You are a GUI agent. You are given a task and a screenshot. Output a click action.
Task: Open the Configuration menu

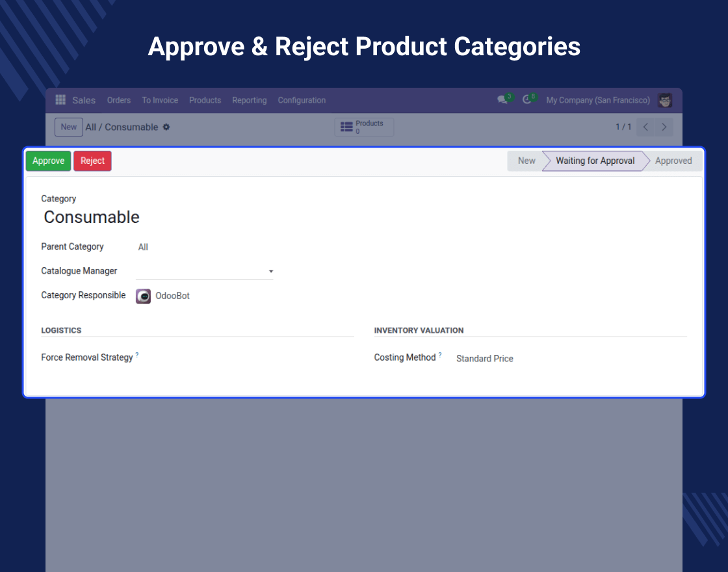[302, 100]
